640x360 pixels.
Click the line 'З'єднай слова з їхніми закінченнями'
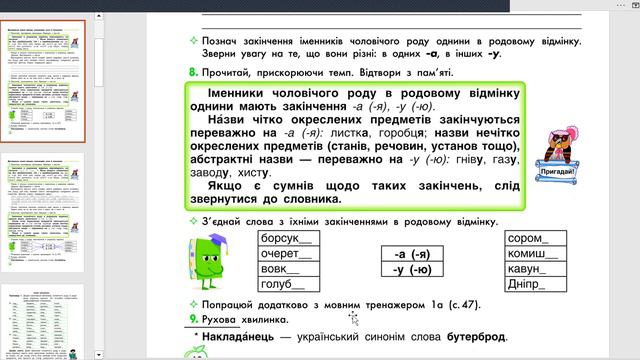(x=350, y=222)
